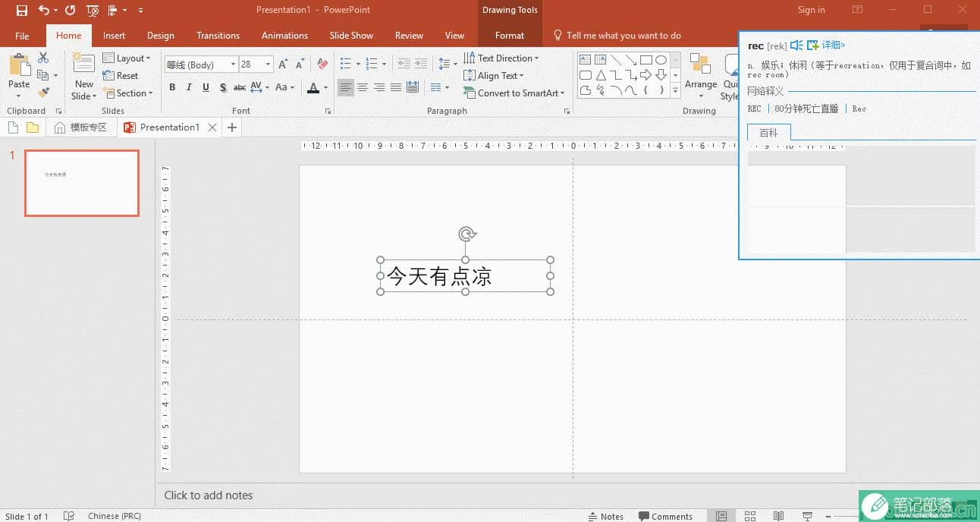Open the Arrange button menu
The image size is (980, 522).
point(701,77)
